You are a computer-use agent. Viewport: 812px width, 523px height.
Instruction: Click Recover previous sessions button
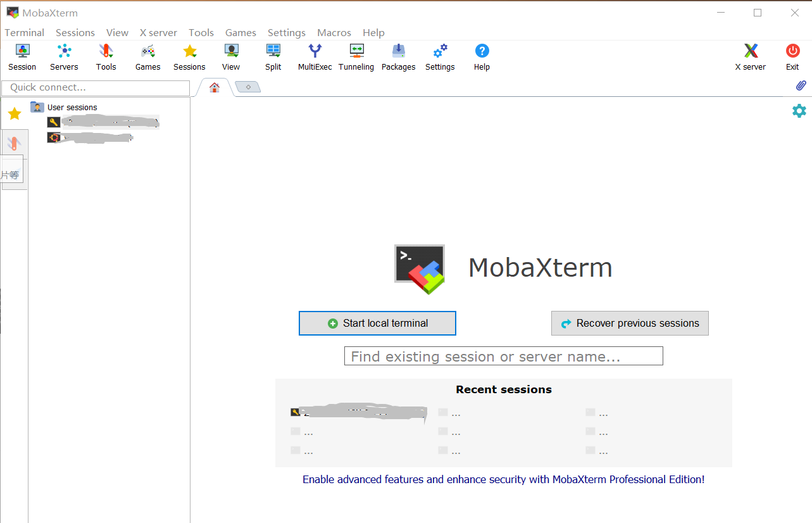tap(630, 323)
